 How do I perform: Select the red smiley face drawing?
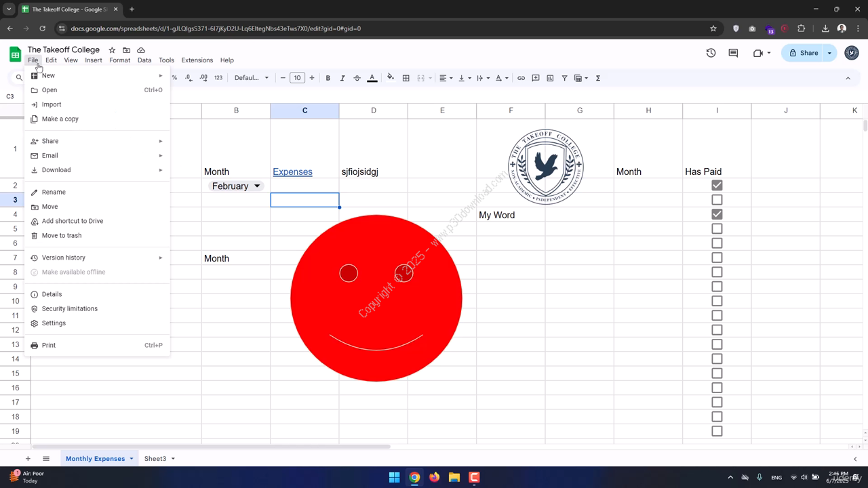tap(376, 298)
